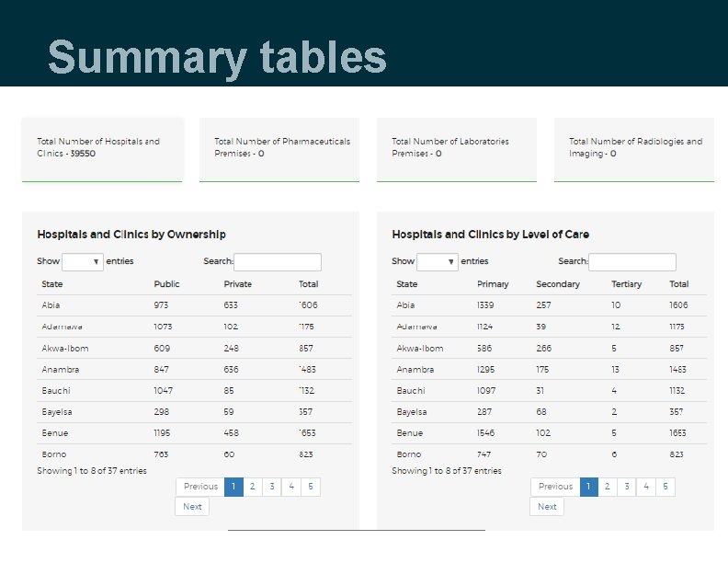728x563 pixels.
Task: Open entries dropdown in Level of Care table
Action: click(x=438, y=262)
